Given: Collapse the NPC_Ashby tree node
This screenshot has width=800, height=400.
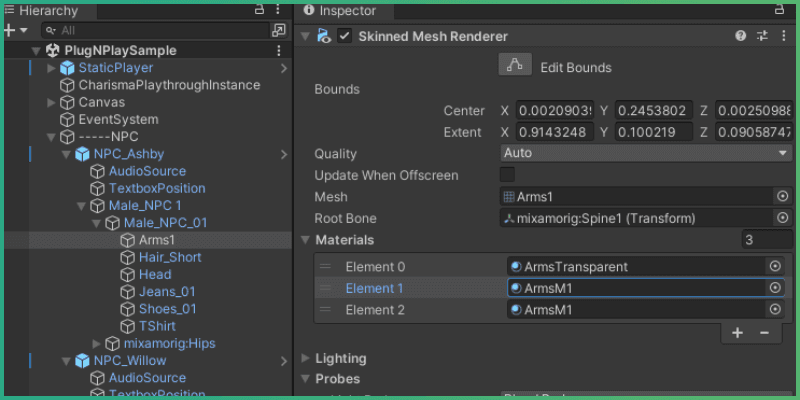Looking at the screenshot, I should [x=65, y=154].
